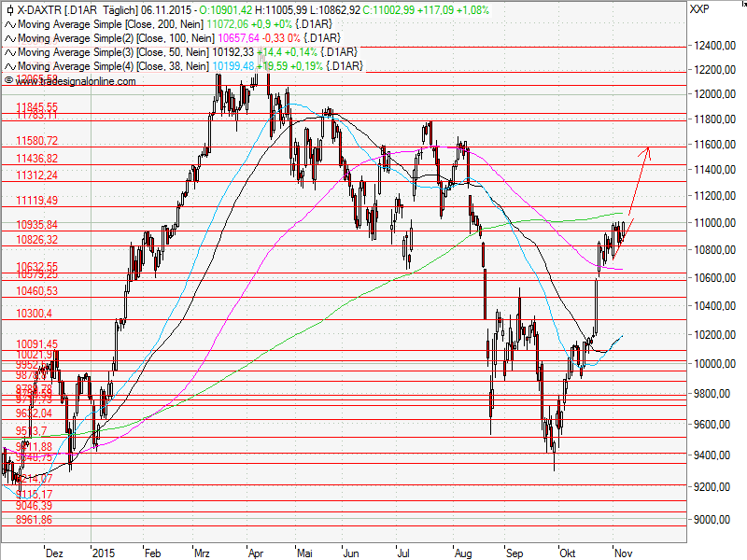The image size is (747, 560).
Task: Click the green percentage change +1,08% in the header
Action: click(x=473, y=8)
